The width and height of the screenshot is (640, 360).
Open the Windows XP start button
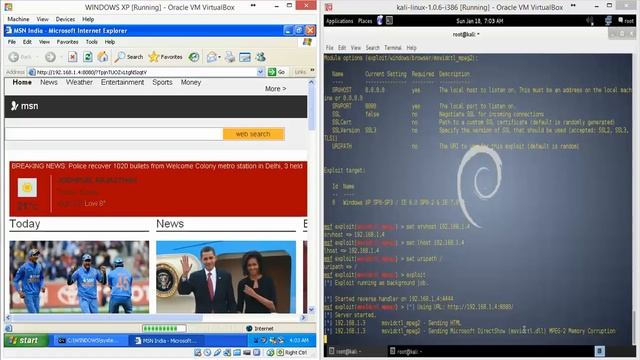(26, 340)
